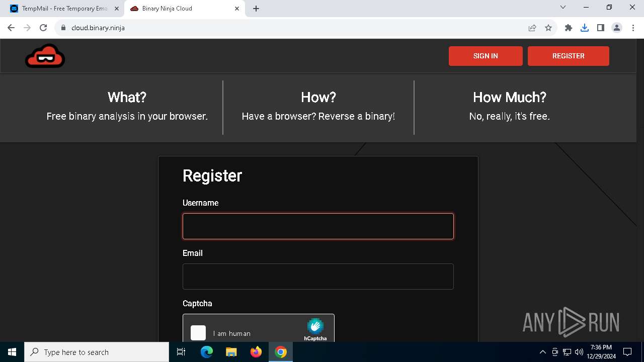
Task: Go back with browser back arrow
Action: 11,28
